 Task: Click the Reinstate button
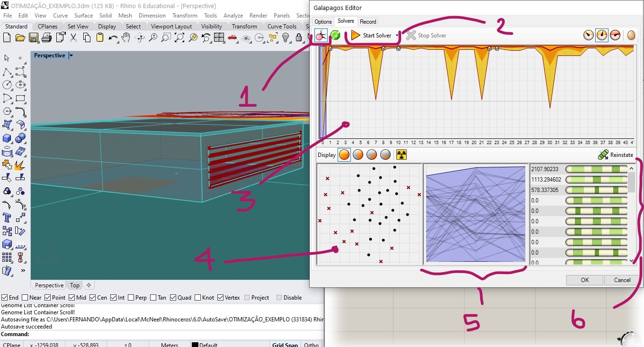(x=615, y=155)
